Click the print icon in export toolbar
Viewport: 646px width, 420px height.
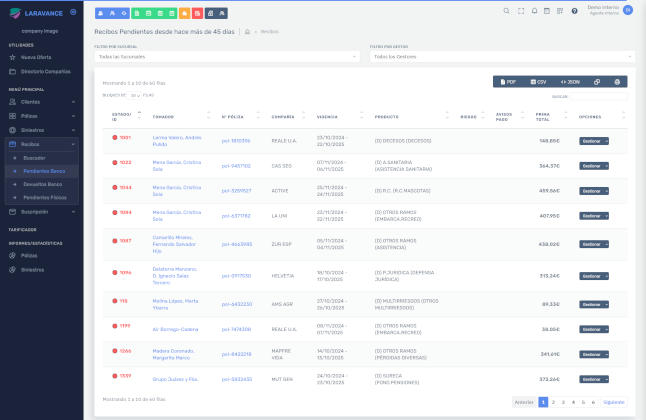pyautogui.click(x=617, y=81)
